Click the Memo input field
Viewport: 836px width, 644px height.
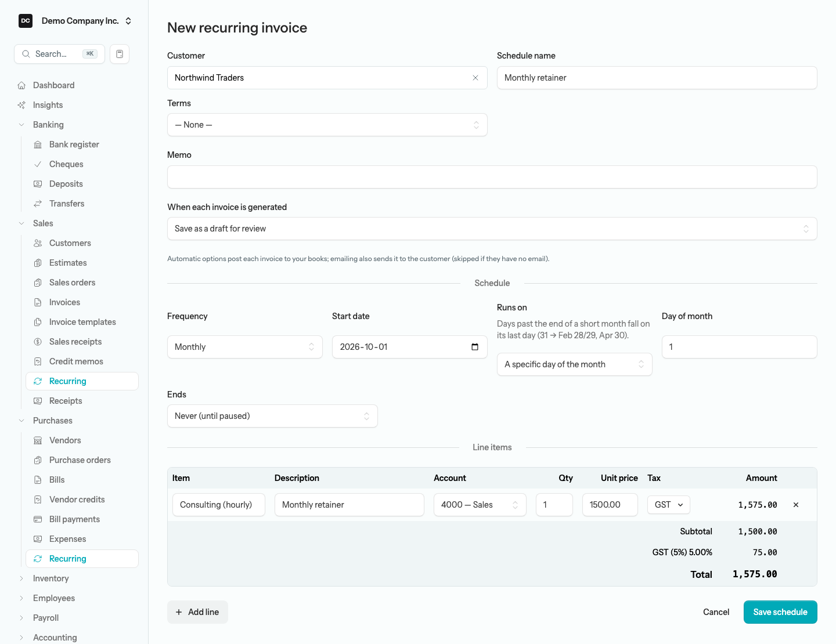coord(492,177)
